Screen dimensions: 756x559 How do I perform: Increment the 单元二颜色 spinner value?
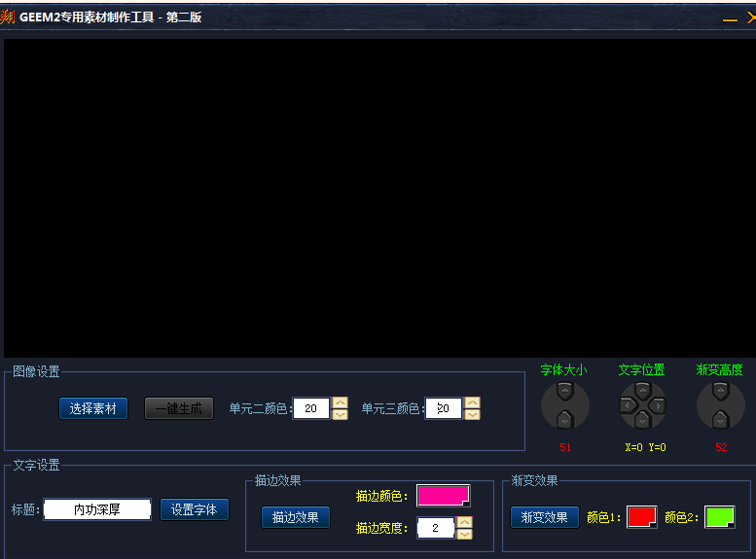340,402
